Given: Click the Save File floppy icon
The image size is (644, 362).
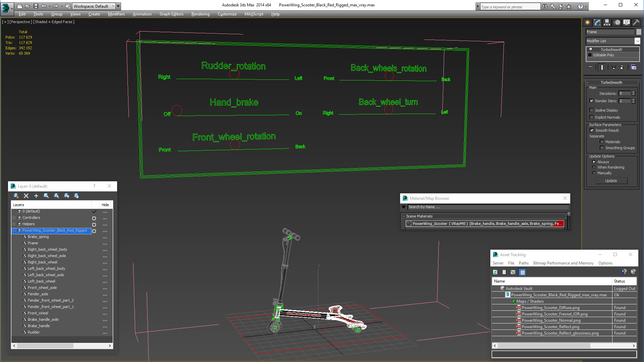Looking at the screenshot, I should click(36, 6).
